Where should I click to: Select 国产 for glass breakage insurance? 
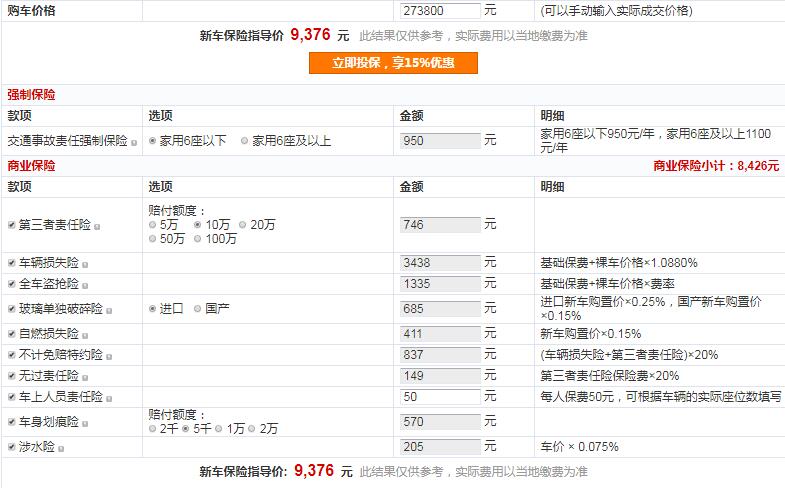(x=197, y=309)
